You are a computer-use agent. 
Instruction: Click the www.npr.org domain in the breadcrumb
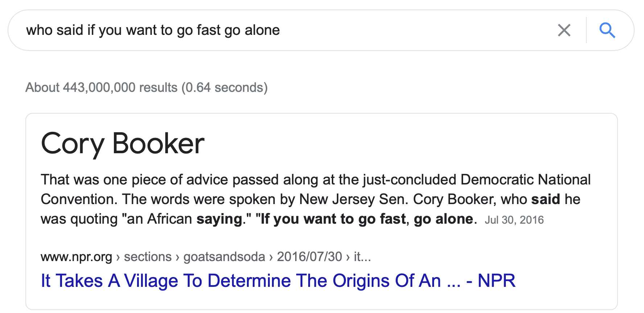click(76, 257)
